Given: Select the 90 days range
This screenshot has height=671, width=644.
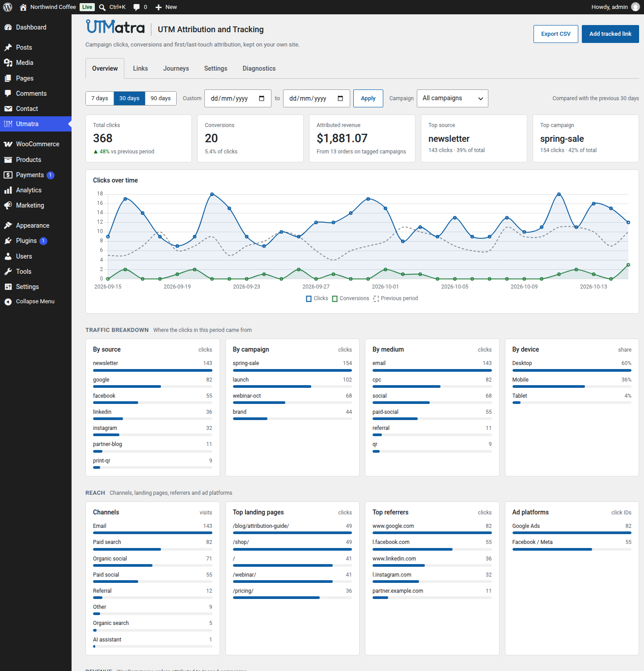Looking at the screenshot, I should [x=161, y=98].
